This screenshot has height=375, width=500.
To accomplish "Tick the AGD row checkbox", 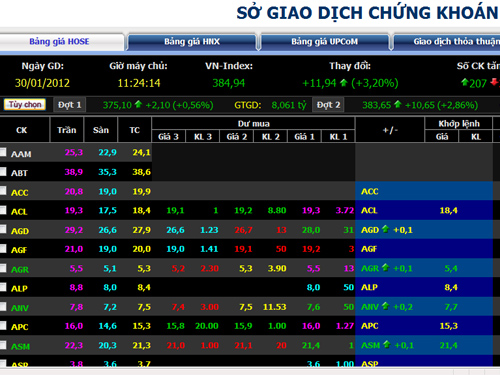I will tap(3, 229).
